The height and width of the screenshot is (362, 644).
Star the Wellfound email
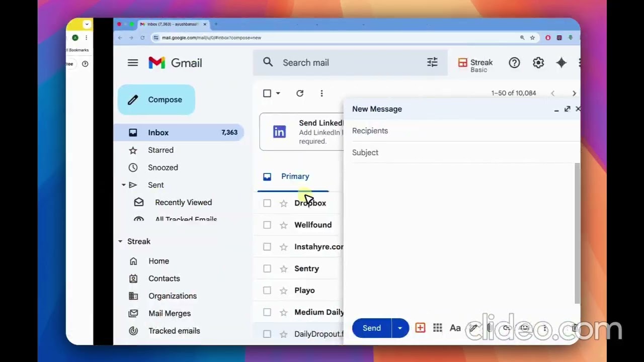(284, 225)
